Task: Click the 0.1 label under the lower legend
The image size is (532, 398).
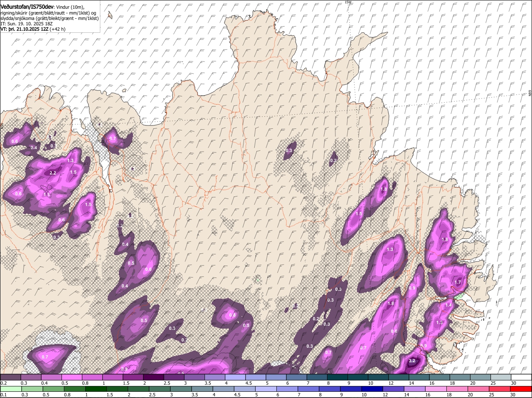Action: tap(3, 395)
